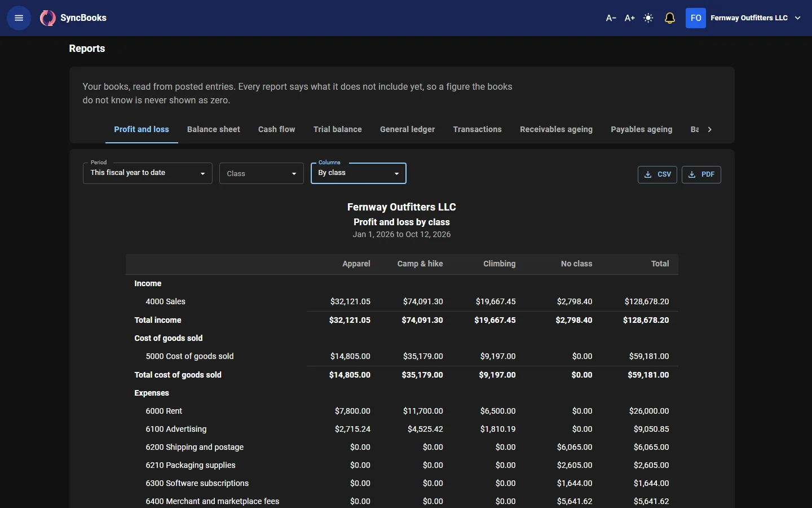Select the Profit and loss tab

142,129
